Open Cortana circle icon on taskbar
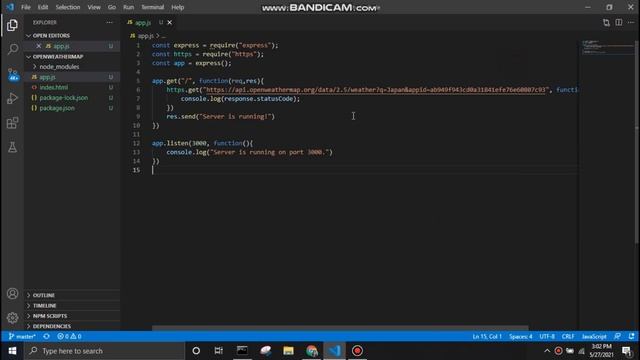Image resolution: width=640 pixels, height=360 pixels. (x=196, y=351)
